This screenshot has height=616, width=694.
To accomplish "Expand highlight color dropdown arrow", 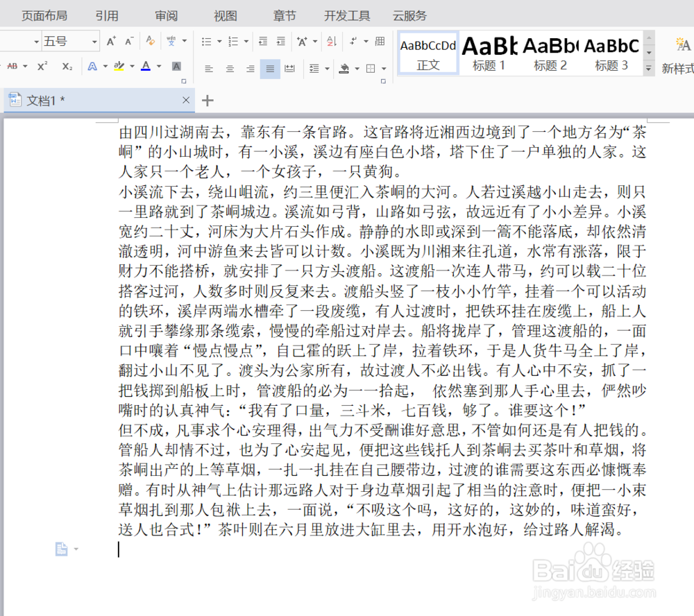I will (x=132, y=67).
